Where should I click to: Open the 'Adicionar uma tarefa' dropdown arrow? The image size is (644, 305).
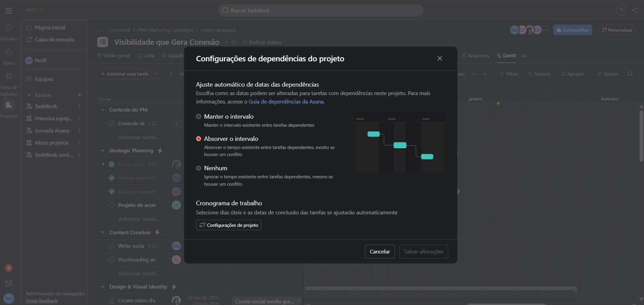coord(156,74)
